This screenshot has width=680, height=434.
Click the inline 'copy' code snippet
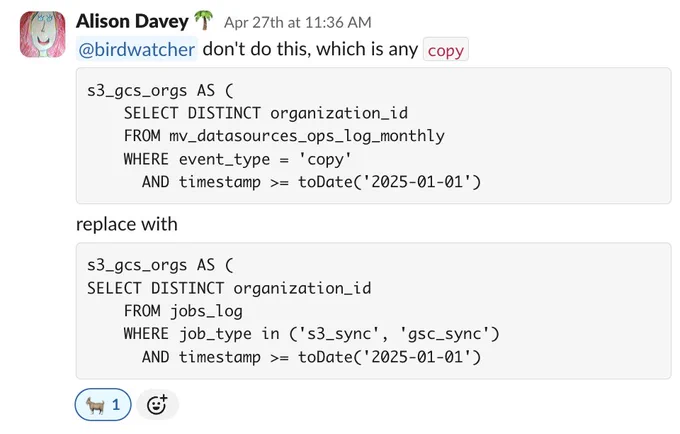(x=445, y=50)
